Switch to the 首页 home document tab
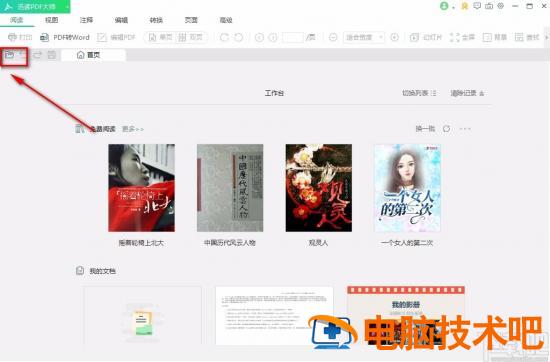 [93, 55]
